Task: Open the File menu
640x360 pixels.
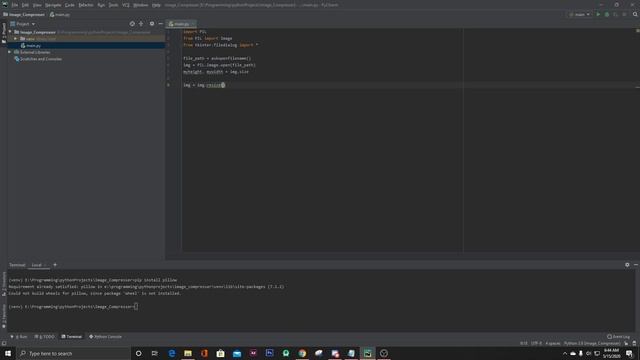Action: (15, 5)
